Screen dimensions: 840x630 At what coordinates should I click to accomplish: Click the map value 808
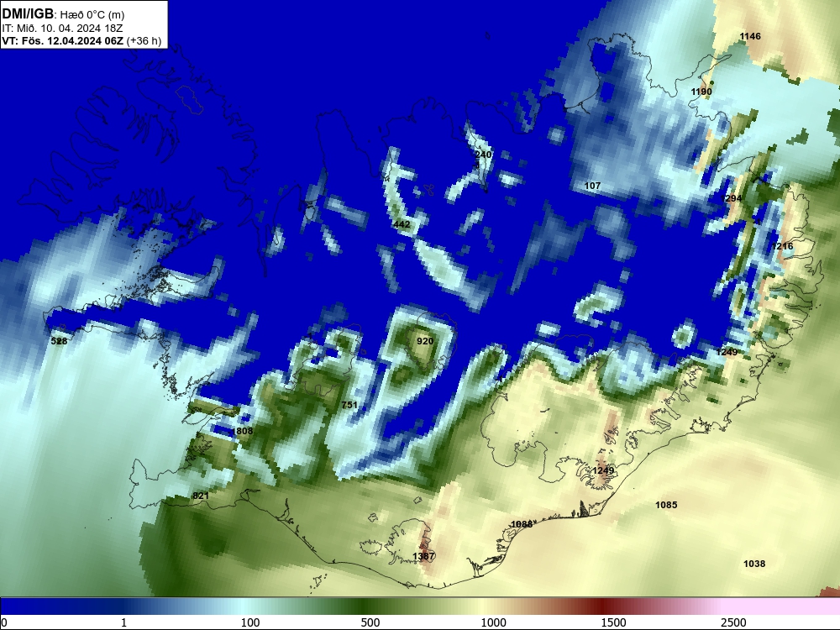pyautogui.click(x=244, y=431)
